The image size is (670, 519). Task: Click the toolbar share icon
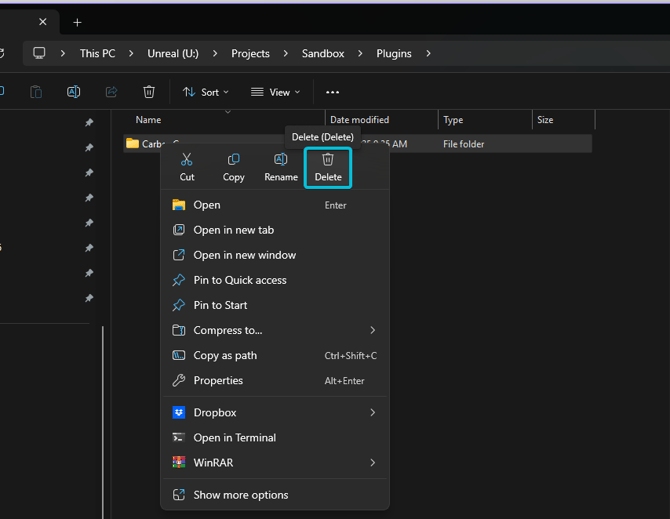[111, 92]
